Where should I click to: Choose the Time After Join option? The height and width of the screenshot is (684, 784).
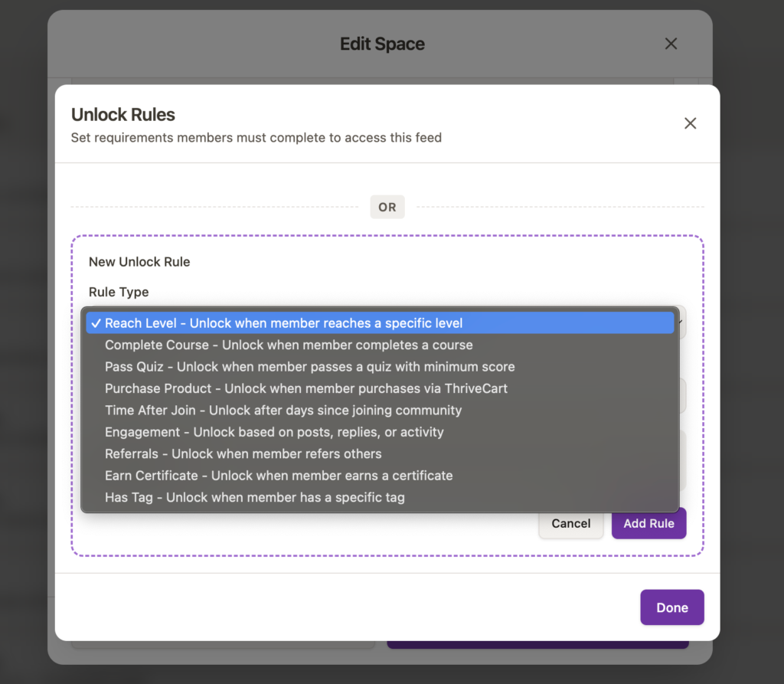pos(283,410)
